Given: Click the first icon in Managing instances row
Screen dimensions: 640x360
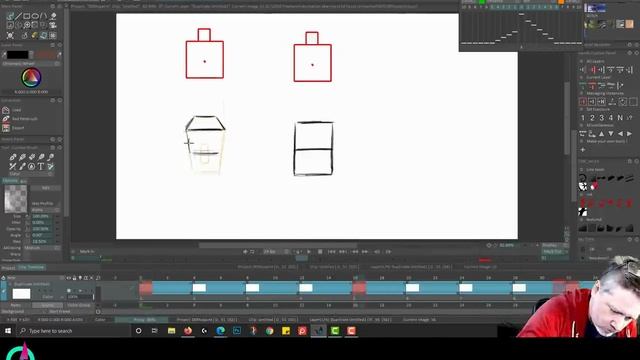Looking at the screenshot, I should click(x=583, y=101).
